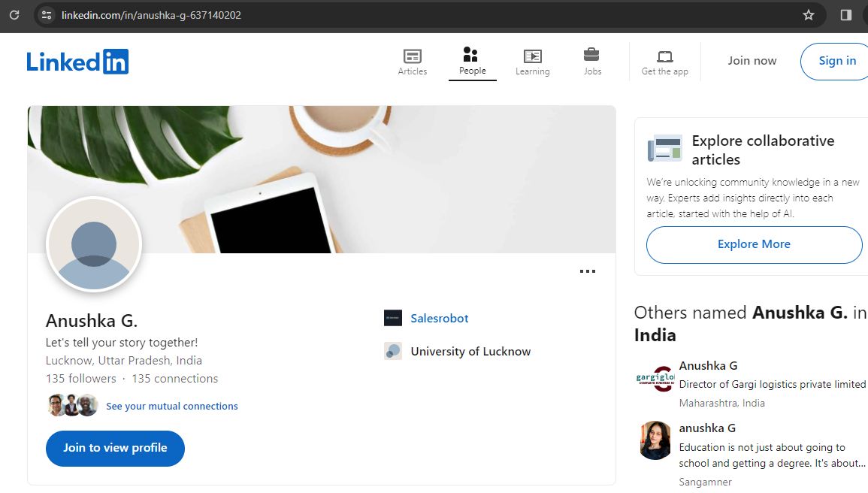Screen dimensions: 868x493
Task: Open site information in the address bar
Action: tap(46, 14)
